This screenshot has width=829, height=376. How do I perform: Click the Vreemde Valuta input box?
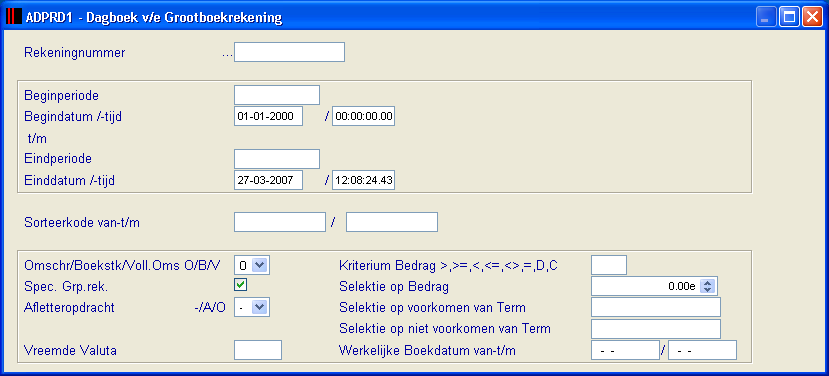point(258,350)
